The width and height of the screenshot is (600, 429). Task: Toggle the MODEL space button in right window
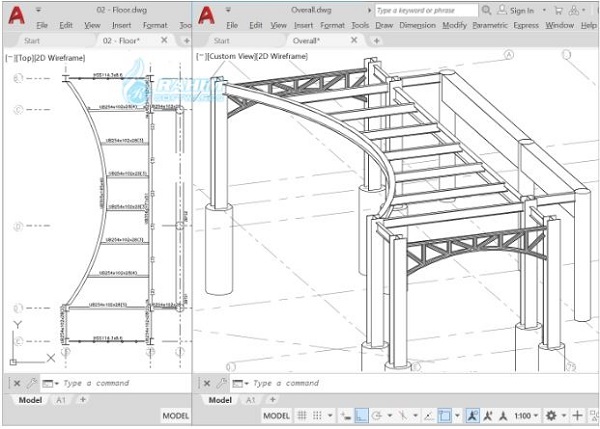click(x=276, y=415)
